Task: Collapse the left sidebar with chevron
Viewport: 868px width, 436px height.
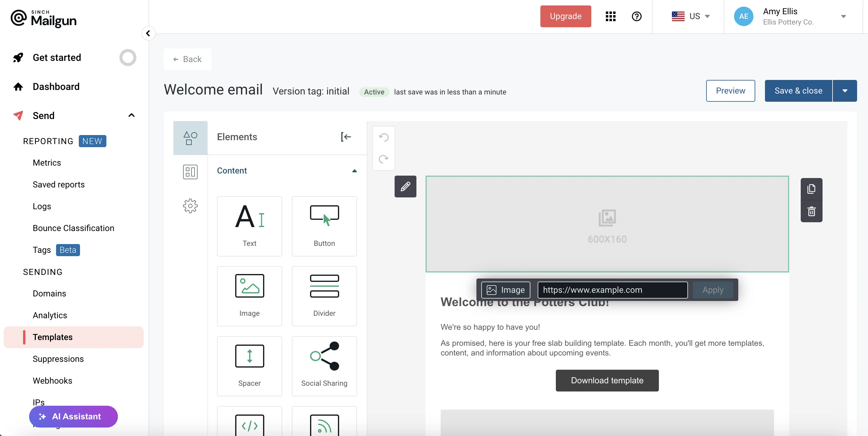Action: pos(148,33)
